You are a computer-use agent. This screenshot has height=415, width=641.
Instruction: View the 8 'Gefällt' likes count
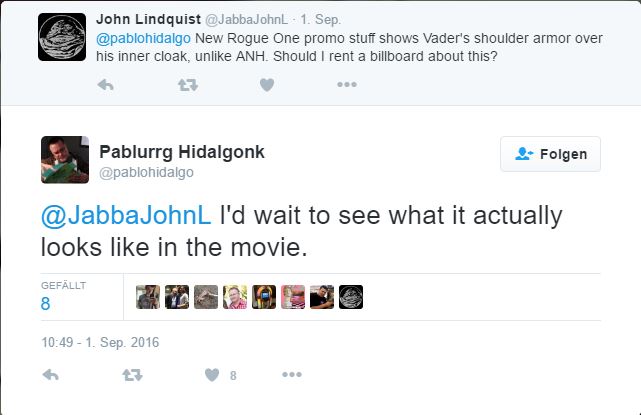pos(46,303)
